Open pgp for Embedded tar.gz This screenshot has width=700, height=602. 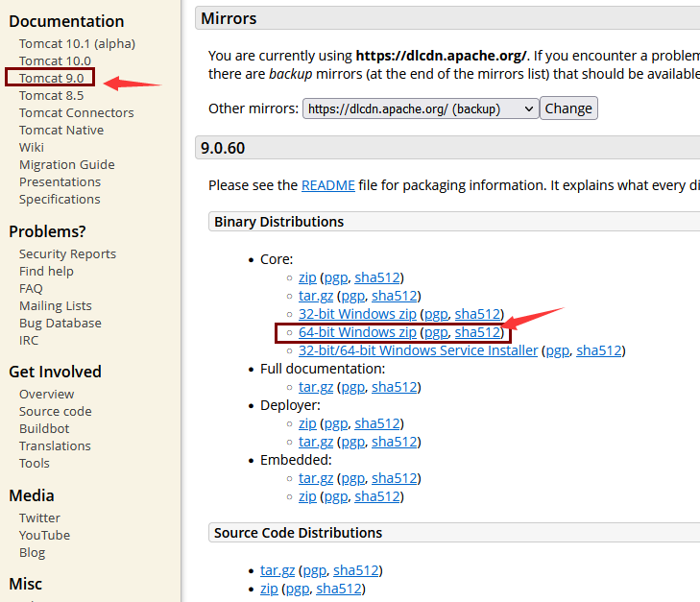point(353,478)
